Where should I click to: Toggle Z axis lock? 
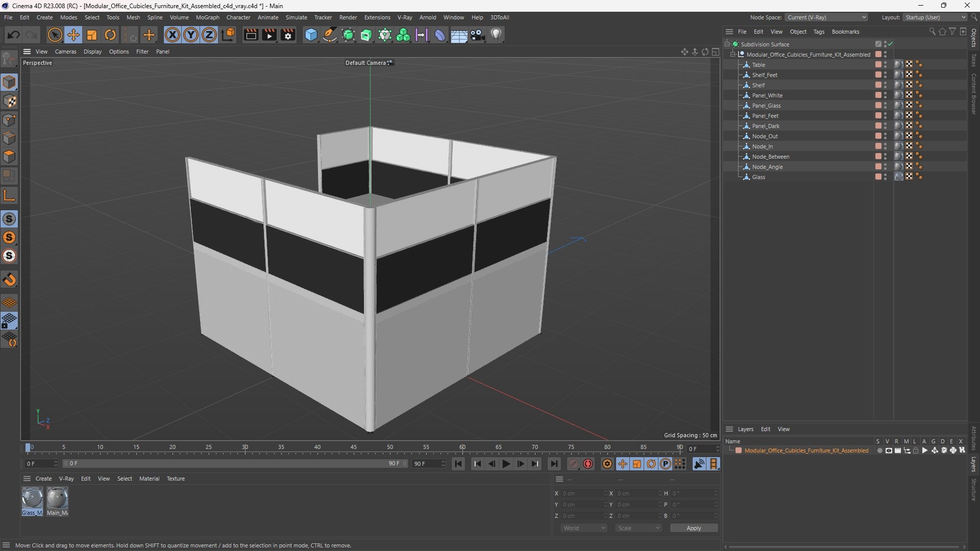[209, 35]
